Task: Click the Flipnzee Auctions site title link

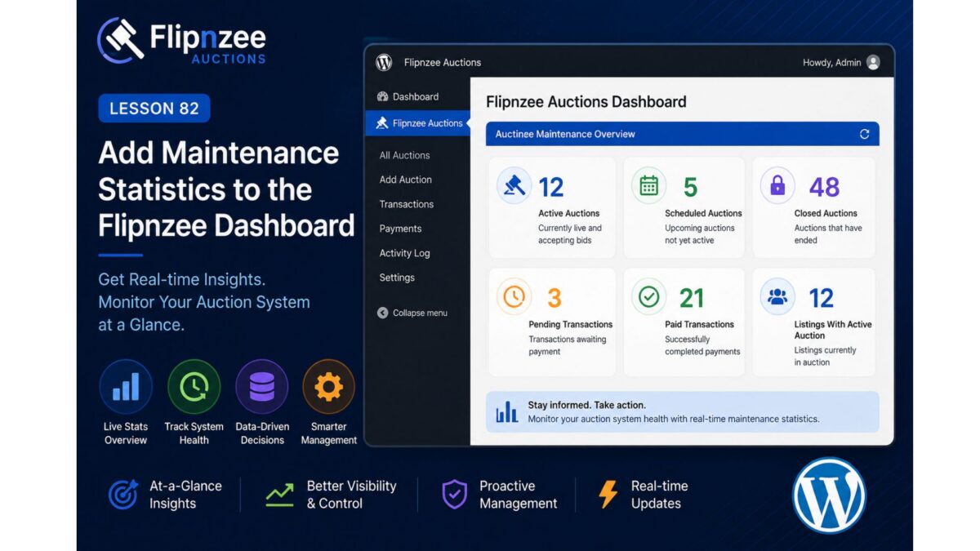Action: 443,63
